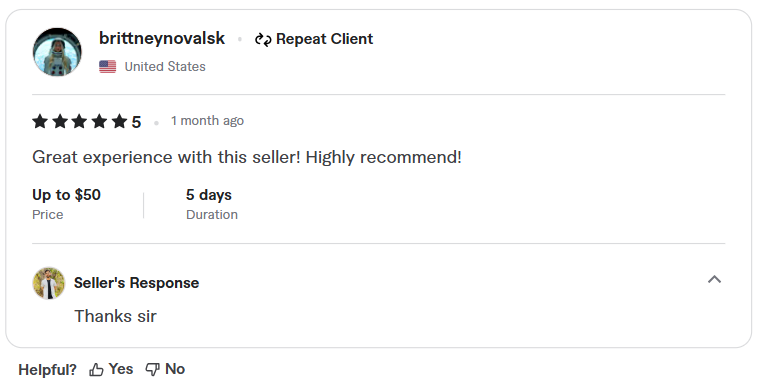766x392 pixels.
Task: Click the brittneynovalsk username
Action: click(x=162, y=38)
